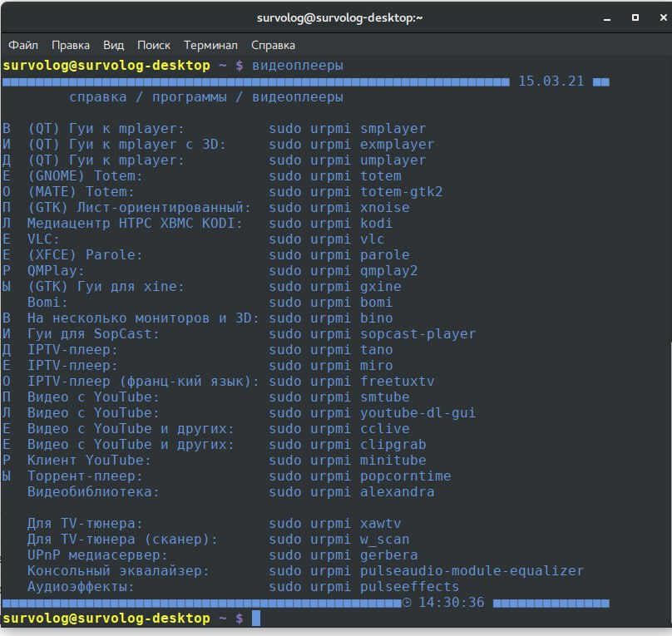
Task: Open the Правка menu
Action: (x=71, y=45)
